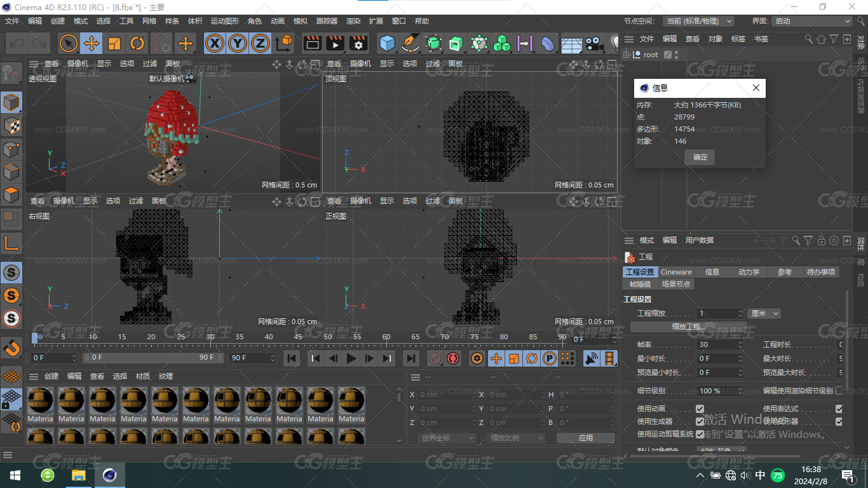Click the 缩放工程 button
The image size is (868, 488).
coord(689,327)
